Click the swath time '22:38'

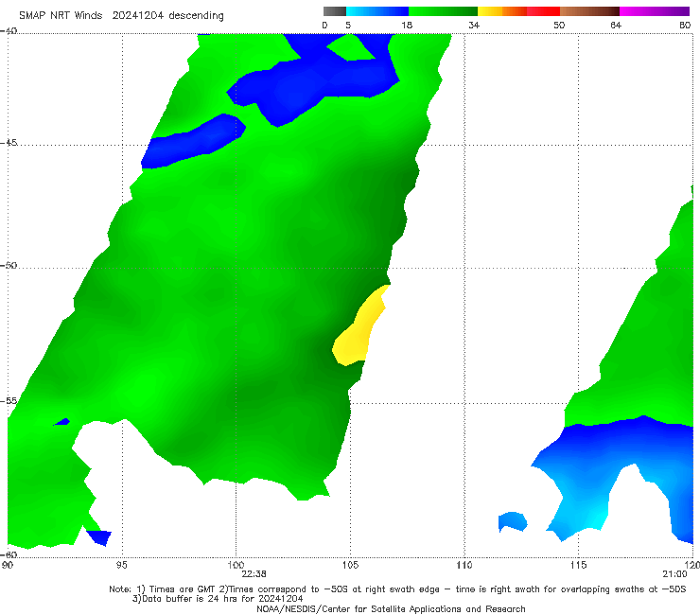click(254, 574)
